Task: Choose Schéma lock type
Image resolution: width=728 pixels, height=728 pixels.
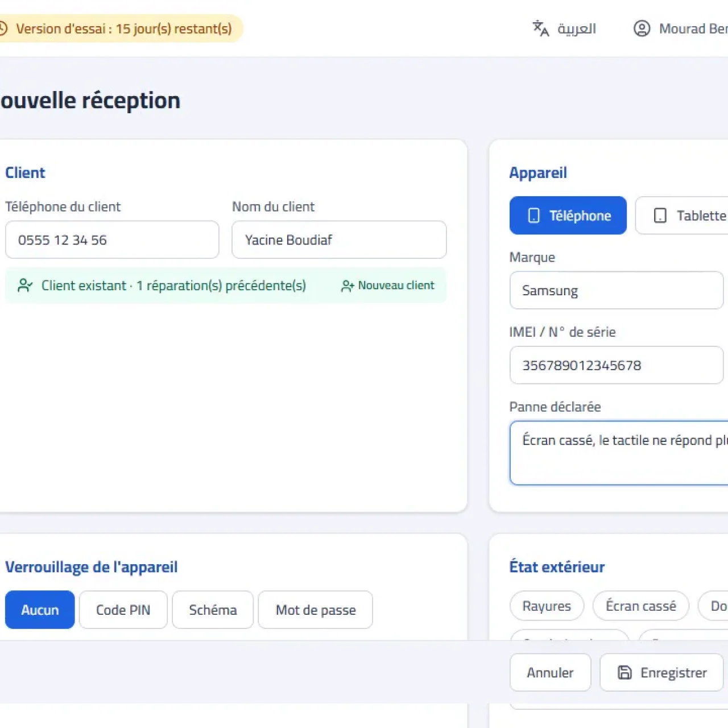Action: [213, 610]
